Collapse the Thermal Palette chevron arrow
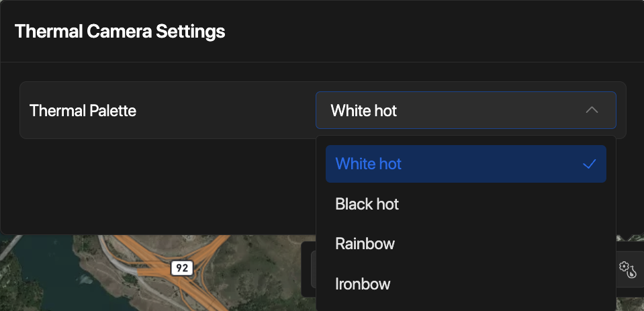 tap(592, 110)
